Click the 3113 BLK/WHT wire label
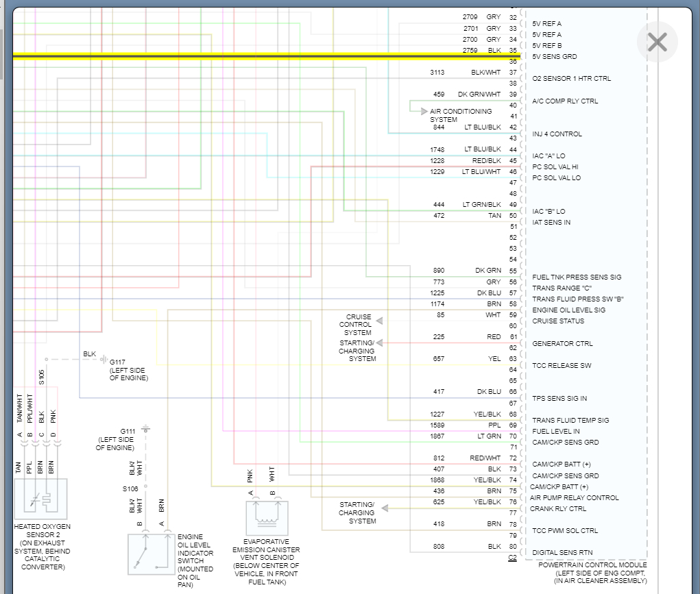 click(466, 73)
